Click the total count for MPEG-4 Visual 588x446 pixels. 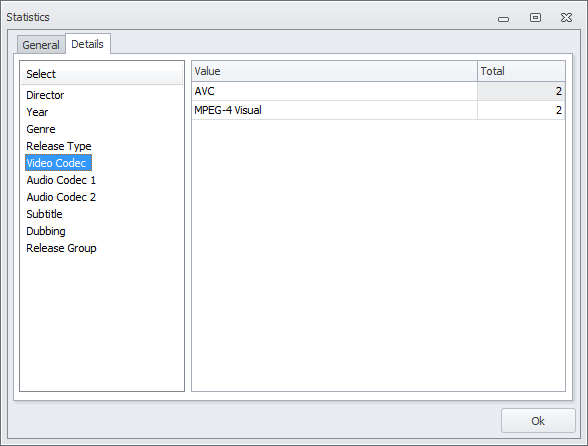click(x=521, y=110)
